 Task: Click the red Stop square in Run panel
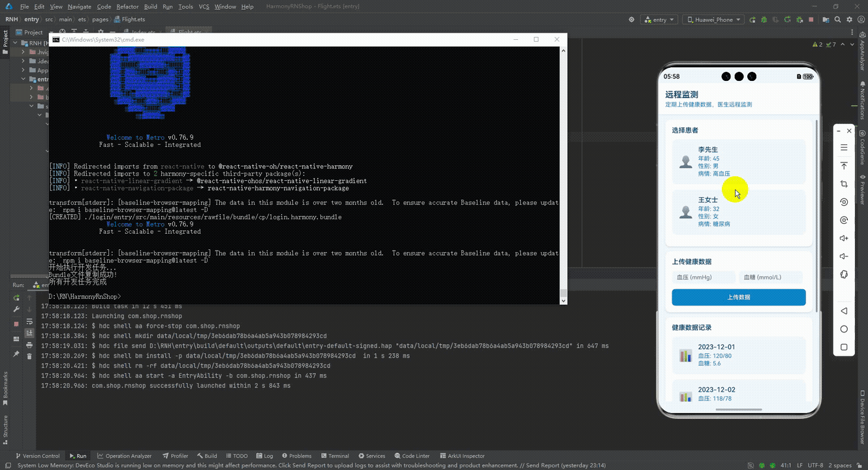[16, 324]
